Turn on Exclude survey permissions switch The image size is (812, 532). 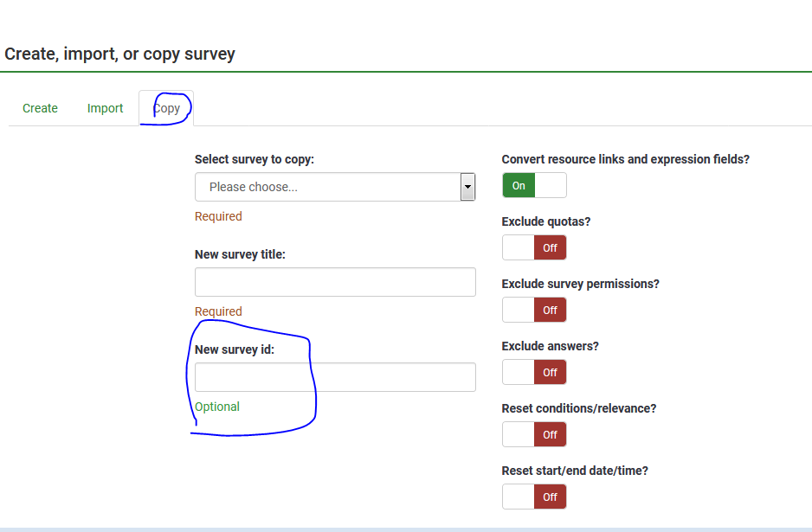coord(534,310)
